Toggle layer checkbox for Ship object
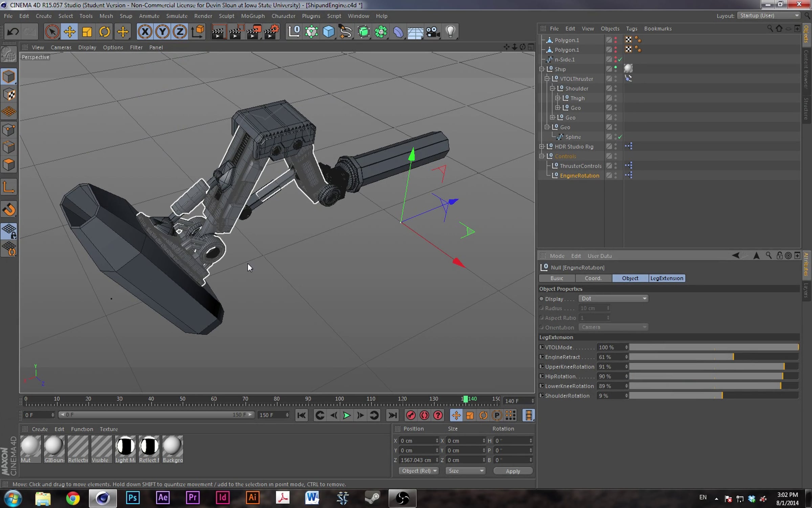Screen dimensions: 812x508 coord(609,69)
